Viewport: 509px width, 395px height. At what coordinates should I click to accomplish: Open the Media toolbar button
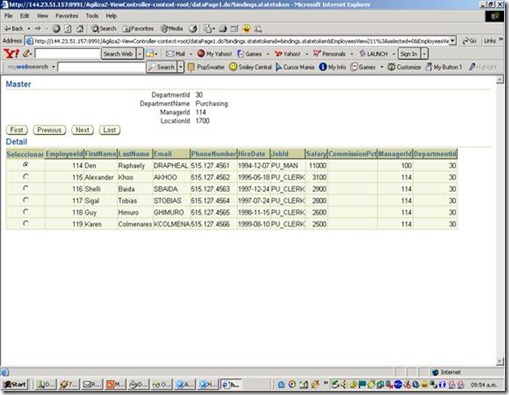point(172,29)
